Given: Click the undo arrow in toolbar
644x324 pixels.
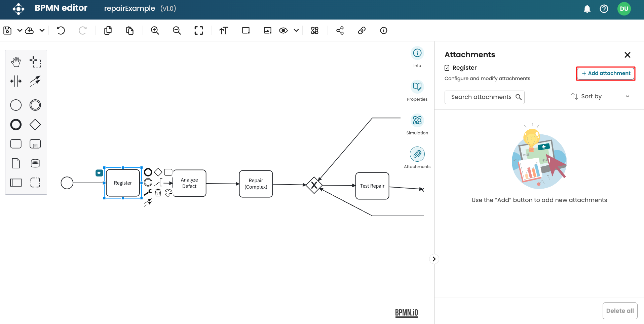Looking at the screenshot, I should 61,31.
